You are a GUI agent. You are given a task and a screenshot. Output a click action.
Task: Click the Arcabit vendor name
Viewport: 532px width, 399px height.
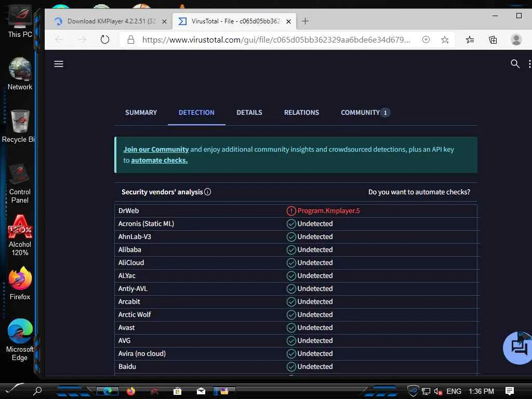(129, 302)
